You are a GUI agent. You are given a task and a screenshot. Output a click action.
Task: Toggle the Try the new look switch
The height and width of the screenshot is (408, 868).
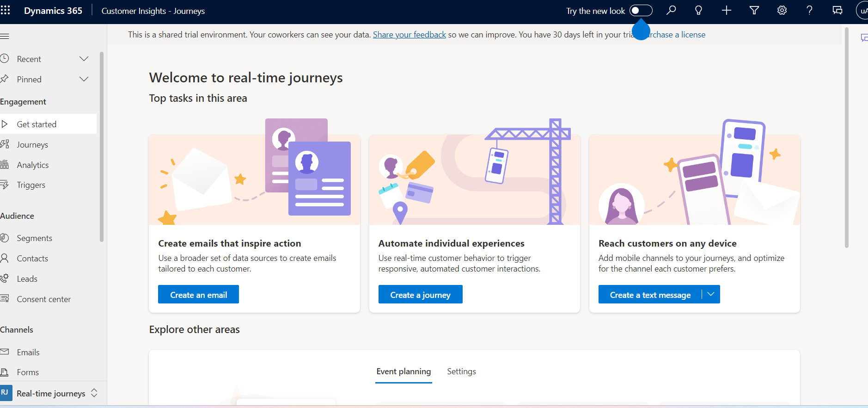(641, 11)
